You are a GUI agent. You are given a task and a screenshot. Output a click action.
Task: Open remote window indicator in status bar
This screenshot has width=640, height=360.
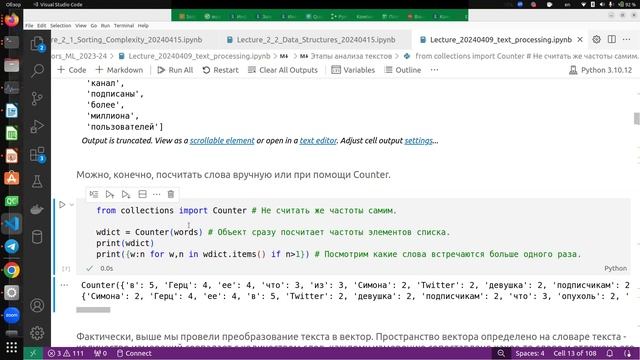33,353
